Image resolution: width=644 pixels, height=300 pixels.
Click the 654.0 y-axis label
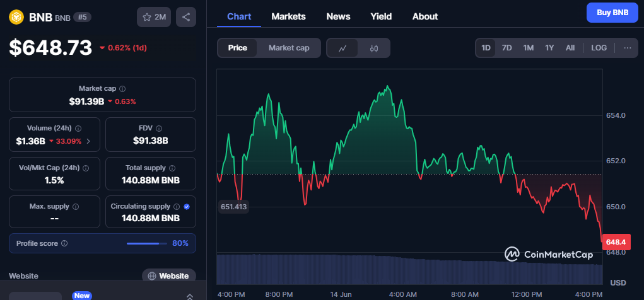pyautogui.click(x=616, y=115)
